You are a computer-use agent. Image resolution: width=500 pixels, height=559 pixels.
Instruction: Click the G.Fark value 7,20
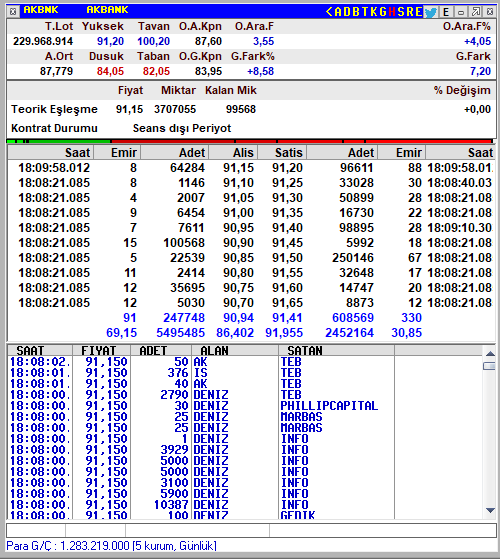[480, 71]
